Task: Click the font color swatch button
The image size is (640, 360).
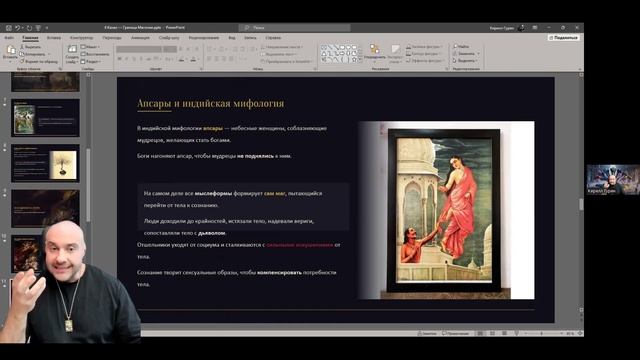Action: pyautogui.click(x=193, y=59)
